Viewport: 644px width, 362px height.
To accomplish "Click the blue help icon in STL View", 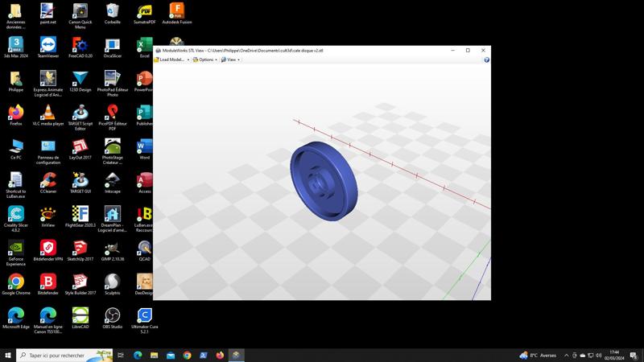I will point(486,60).
